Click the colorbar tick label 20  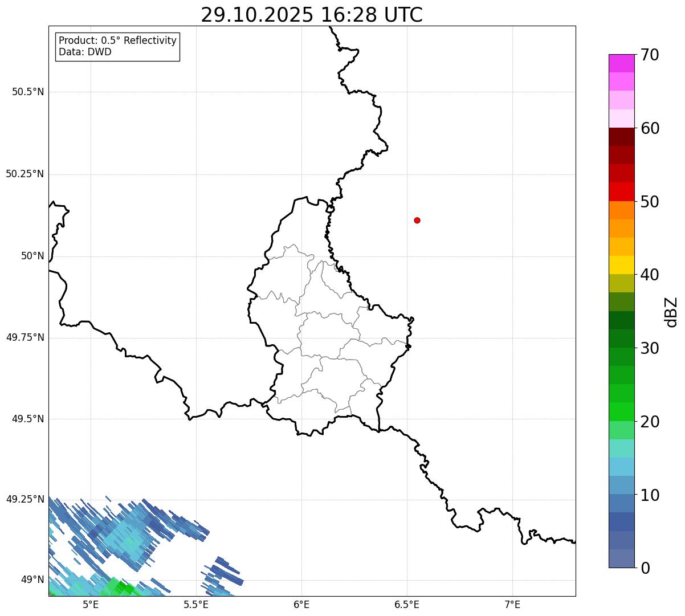pos(650,422)
